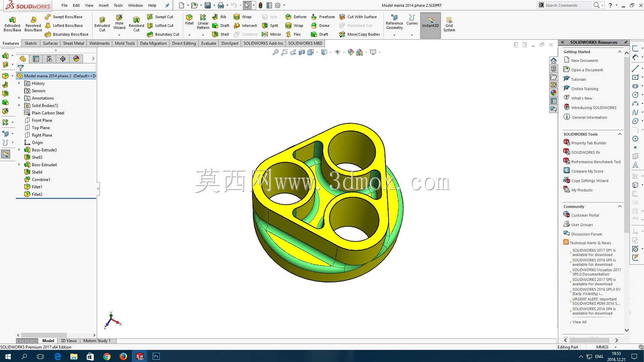Open Edit Appearance in viewport toolbar
Screen dimensions: 644x362
(351, 52)
